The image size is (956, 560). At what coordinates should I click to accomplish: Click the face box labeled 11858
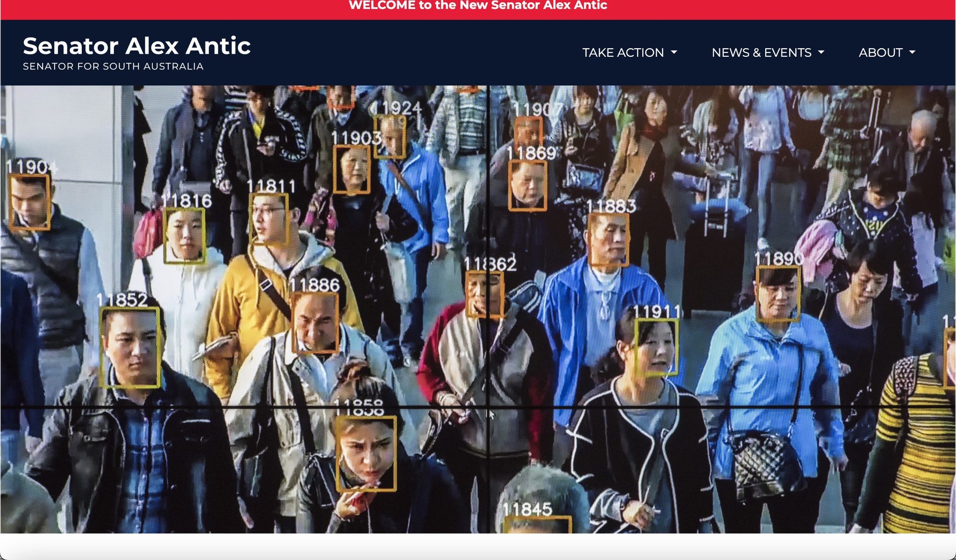[367, 453]
